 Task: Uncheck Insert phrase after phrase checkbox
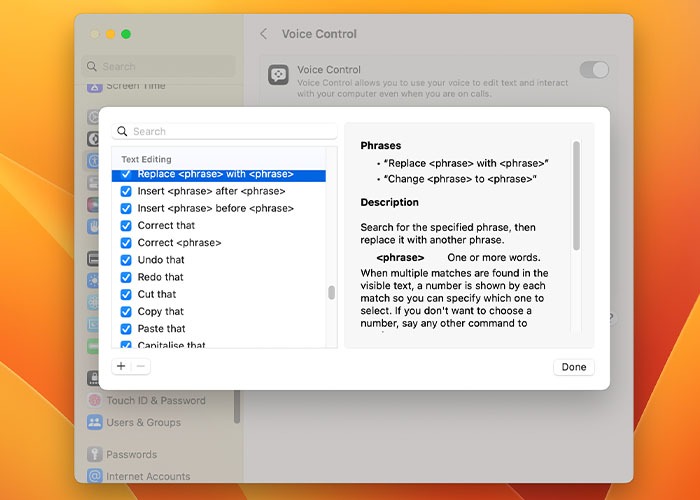coord(126,191)
